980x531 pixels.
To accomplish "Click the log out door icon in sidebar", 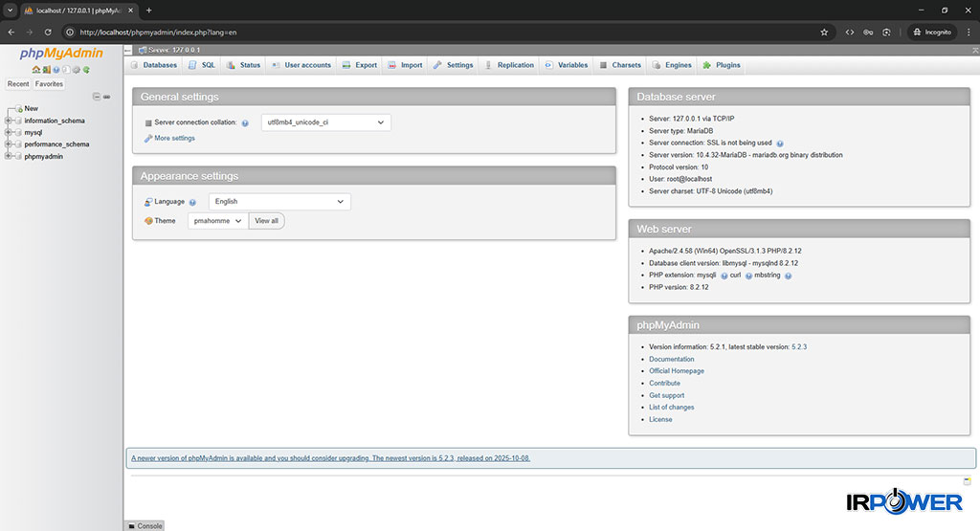I will pyautogui.click(x=46, y=70).
